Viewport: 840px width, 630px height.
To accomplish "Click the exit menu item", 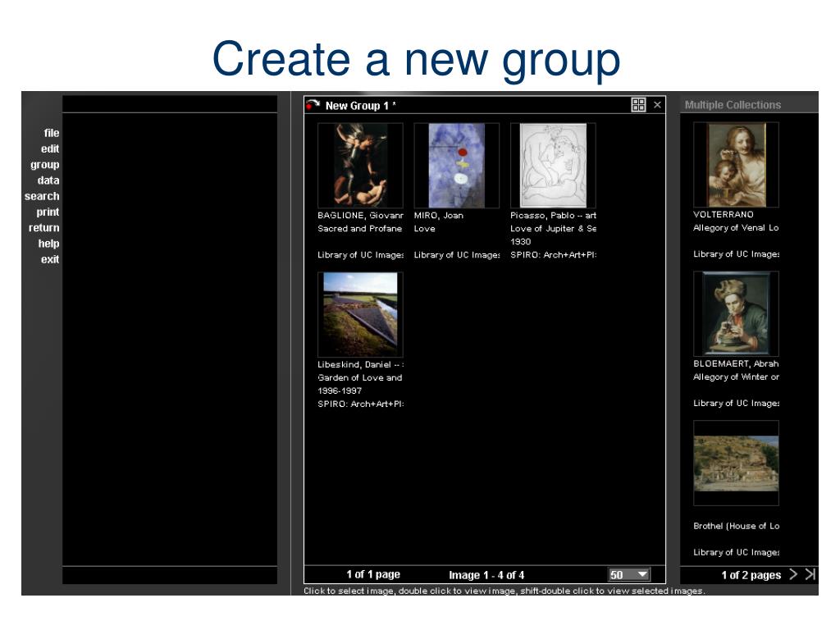I will (50, 259).
